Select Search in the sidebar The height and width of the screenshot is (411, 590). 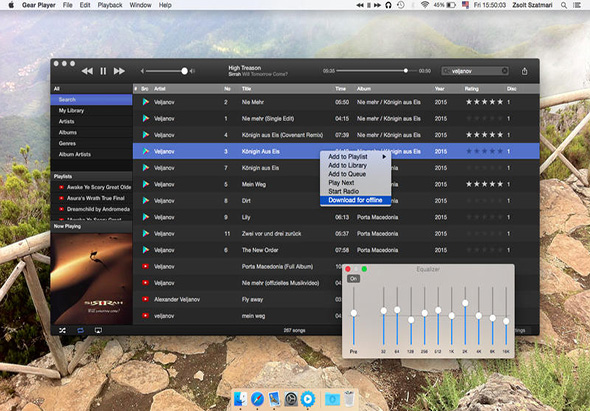tap(91, 100)
